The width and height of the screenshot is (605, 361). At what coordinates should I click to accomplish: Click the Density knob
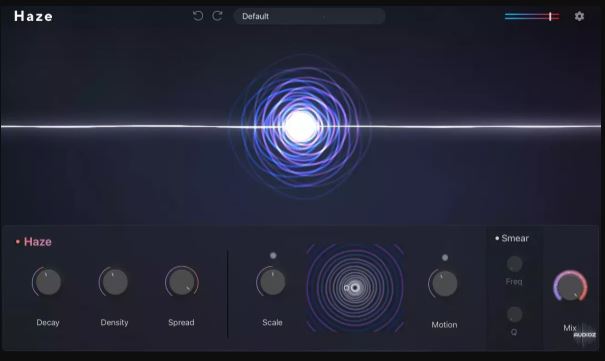[114, 282]
